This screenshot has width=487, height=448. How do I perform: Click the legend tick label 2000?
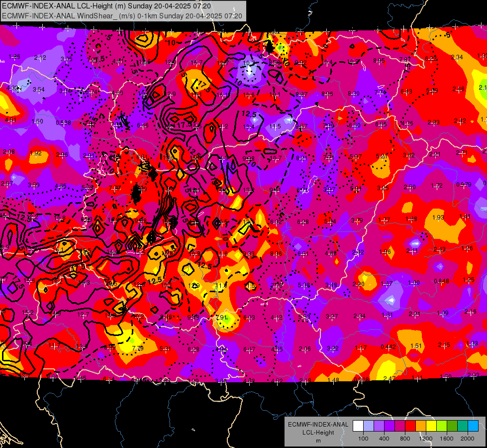[468, 439]
